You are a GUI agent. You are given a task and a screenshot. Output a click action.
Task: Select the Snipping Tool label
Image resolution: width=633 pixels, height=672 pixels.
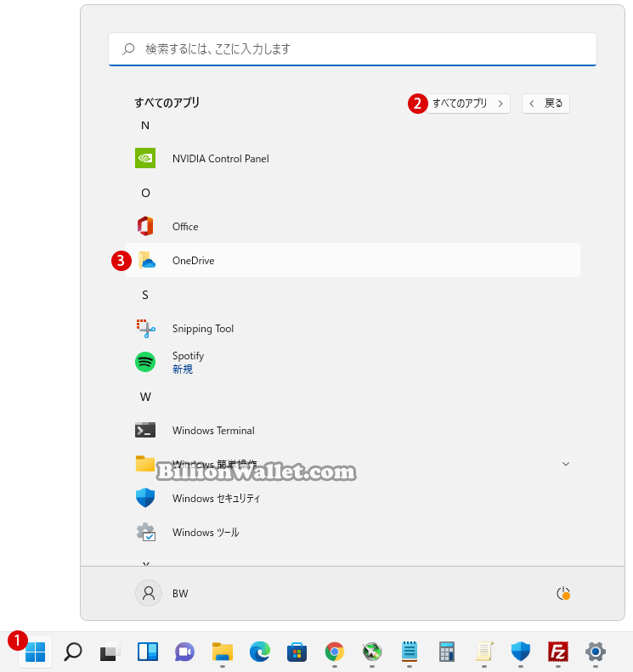(x=203, y=329)
